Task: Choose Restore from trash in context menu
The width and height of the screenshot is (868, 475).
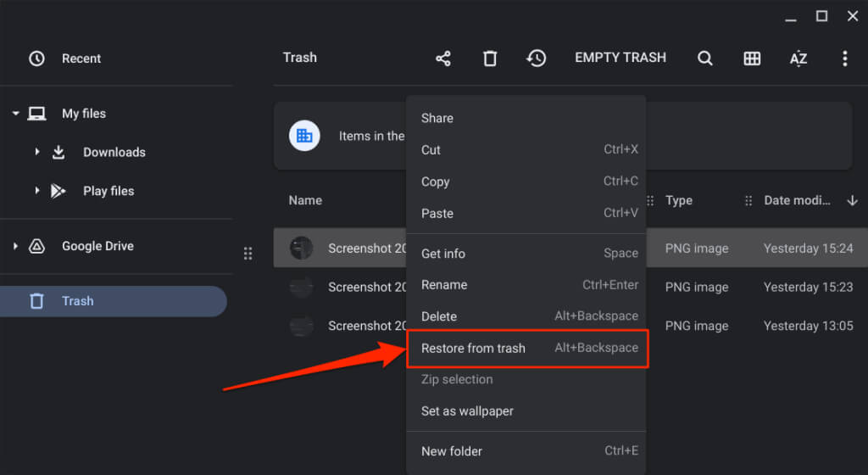Action: pos(473,348)
